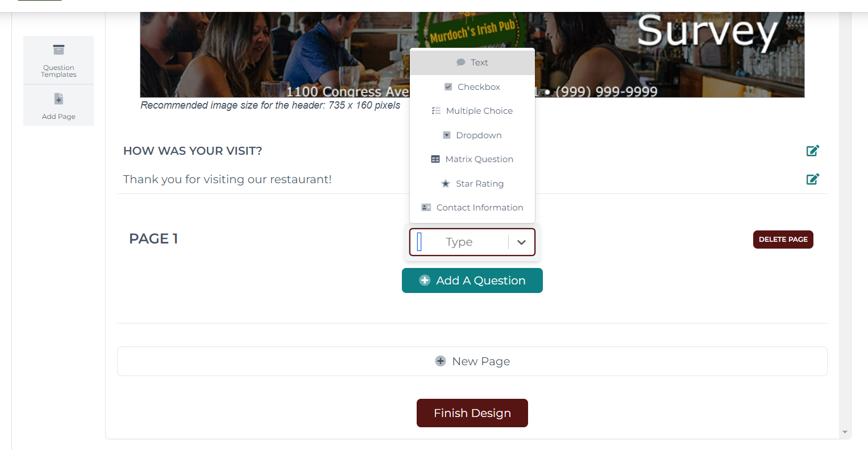Delete Page 1 with the Delete Page button
Viewport: 868px width, 450px height.
[783, 240]
